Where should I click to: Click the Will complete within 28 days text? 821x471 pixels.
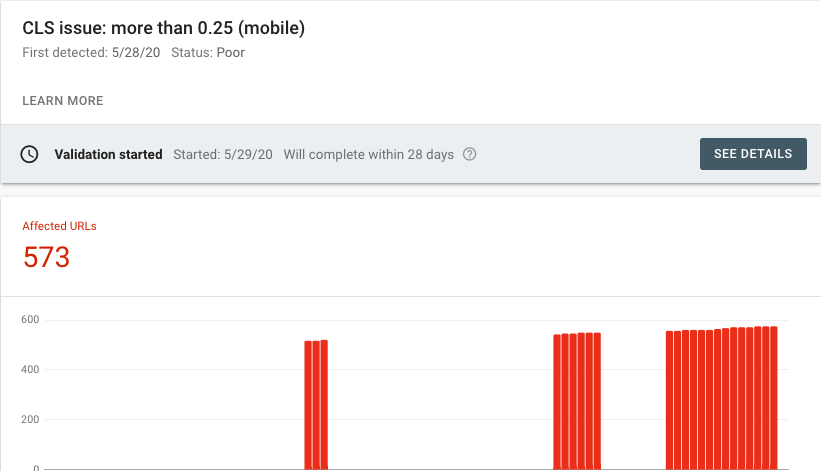coord(369,154)
